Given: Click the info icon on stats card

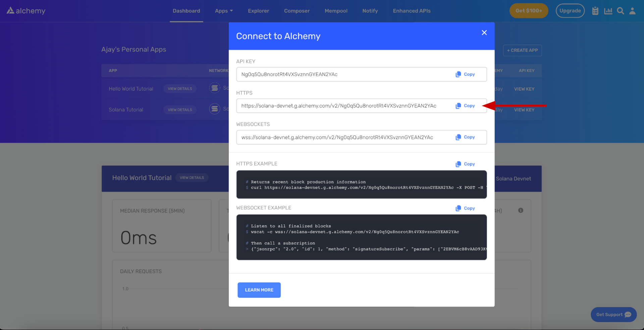Looking at the screenshot, I should coord(521,210).
